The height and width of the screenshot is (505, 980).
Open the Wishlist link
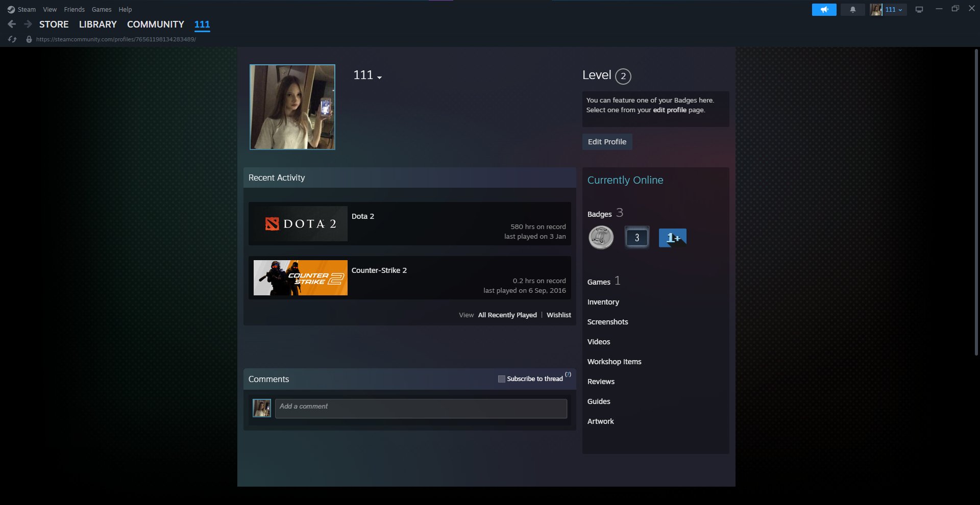click(559, 315)
